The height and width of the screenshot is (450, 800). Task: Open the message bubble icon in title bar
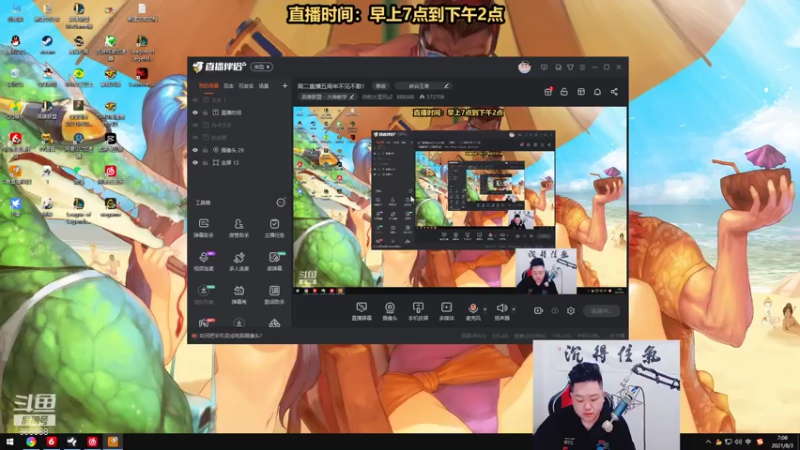pyautogui.click(x=544, y=67)
